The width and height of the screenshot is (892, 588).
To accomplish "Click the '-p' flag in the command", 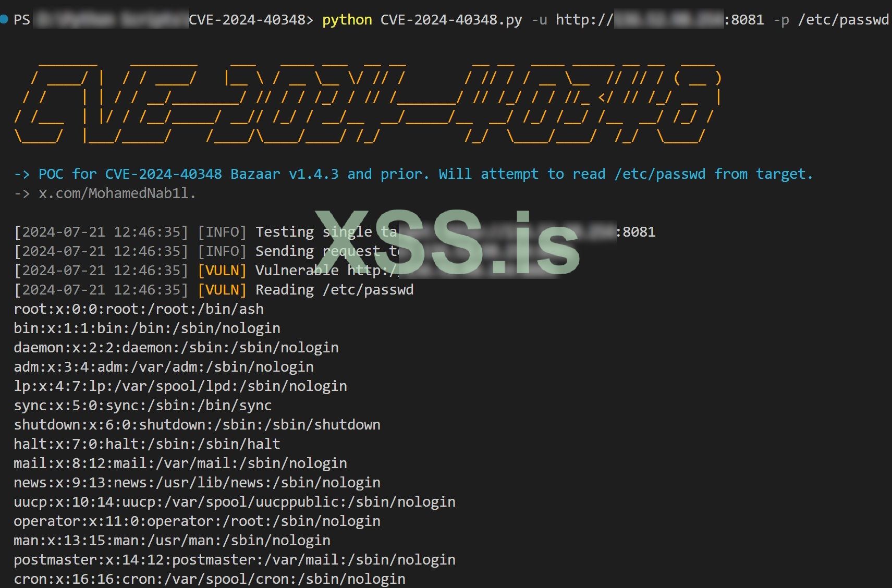I will pyautogui.click(x=781, y=20).
